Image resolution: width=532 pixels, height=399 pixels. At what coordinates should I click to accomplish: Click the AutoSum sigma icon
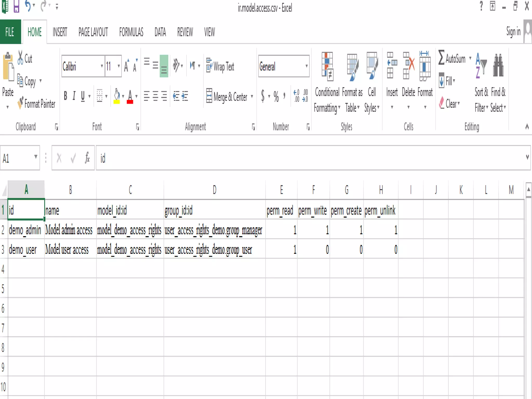click(x=441, y=58)
